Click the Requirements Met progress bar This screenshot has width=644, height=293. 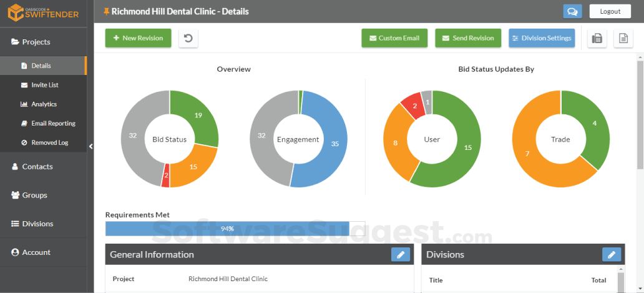(235, 229)
